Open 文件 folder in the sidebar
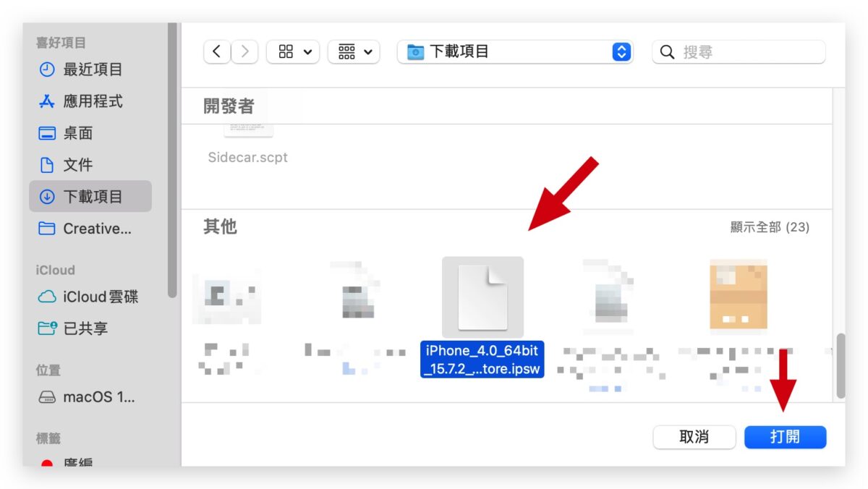The width and height of the screenshot is (868, 489). pos(78,165)
